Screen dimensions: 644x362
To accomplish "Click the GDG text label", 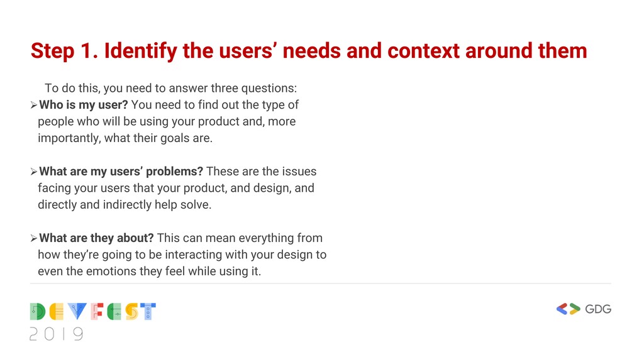I will 598,309.
